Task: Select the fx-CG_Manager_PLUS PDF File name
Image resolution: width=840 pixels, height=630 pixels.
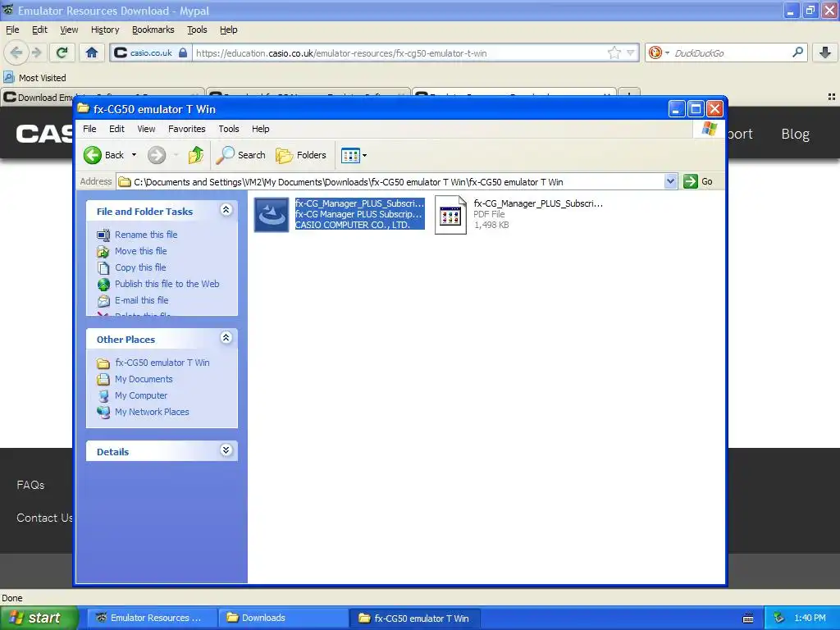Action: click(538, 203)
